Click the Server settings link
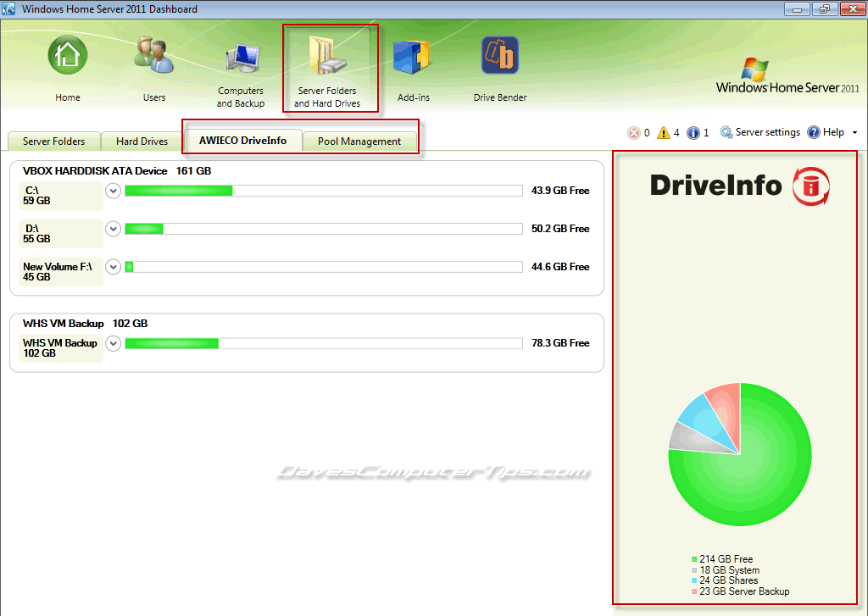The width and height of the screenshot is (868, 616). click(x=767, y=132)
